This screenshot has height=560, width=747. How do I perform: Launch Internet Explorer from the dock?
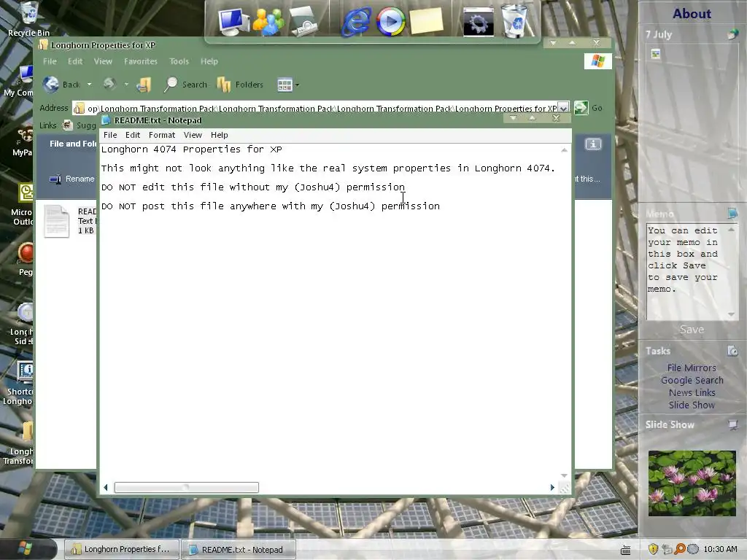(356, 21)
